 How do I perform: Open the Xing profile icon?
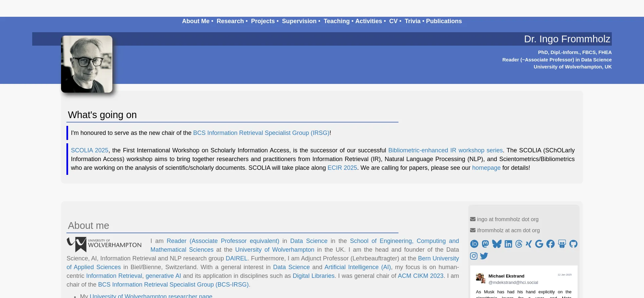(529, 244)
